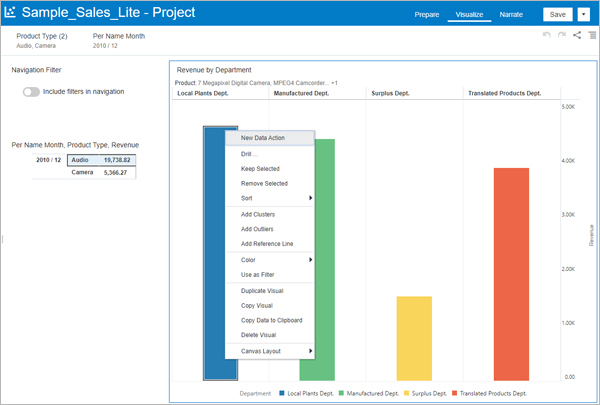
Task: Click the project chart logo icon
Action: (x=10, y=12)
